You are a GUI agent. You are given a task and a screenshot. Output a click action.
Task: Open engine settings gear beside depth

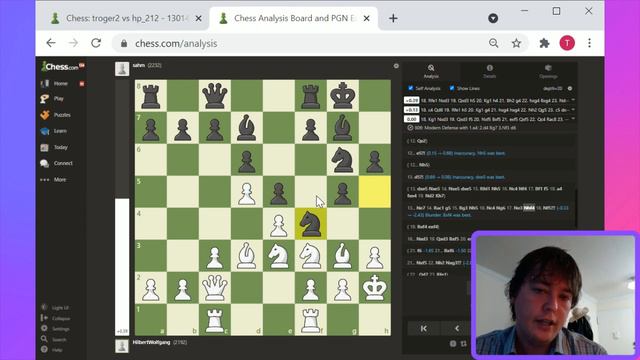(570, 88)
